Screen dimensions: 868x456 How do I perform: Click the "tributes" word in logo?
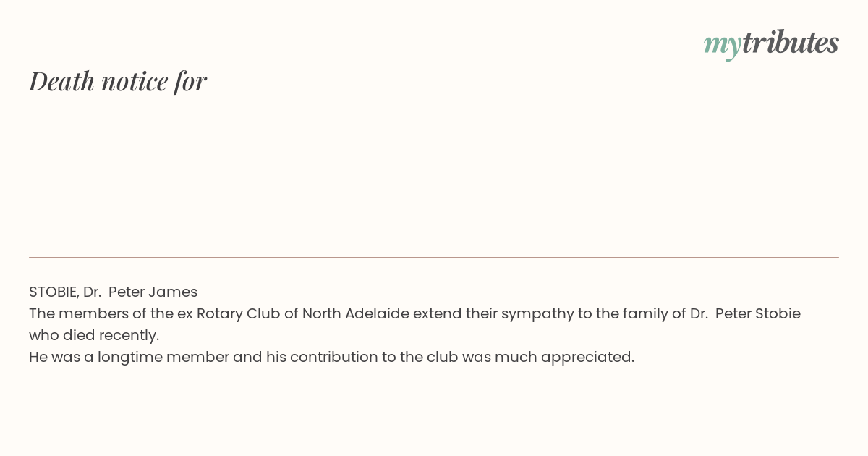point(791,42)
